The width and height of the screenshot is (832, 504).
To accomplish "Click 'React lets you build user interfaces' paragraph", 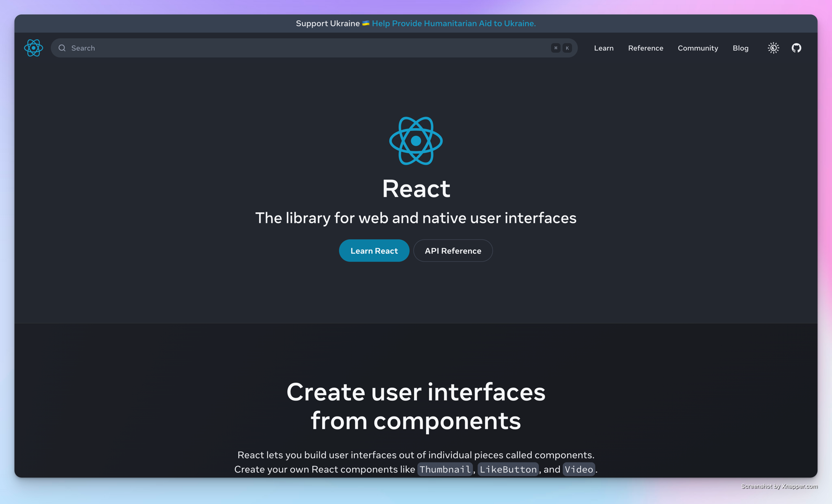I will [416, 462].
